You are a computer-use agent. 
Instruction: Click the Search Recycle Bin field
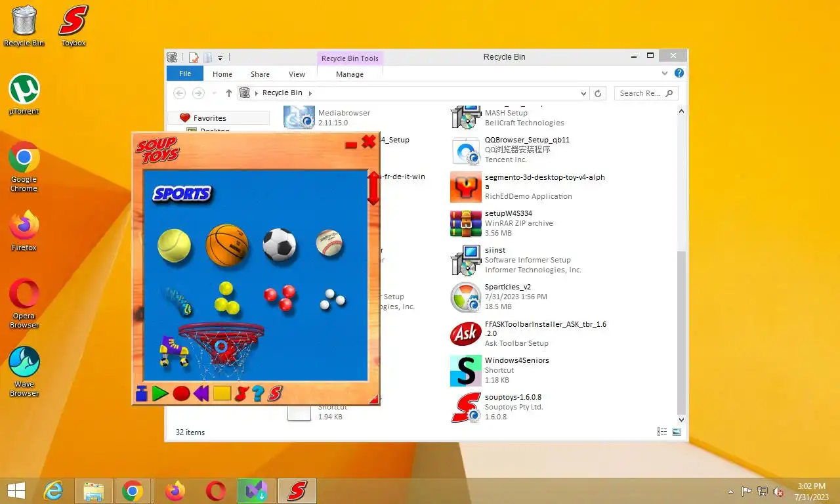coord(646,93)
